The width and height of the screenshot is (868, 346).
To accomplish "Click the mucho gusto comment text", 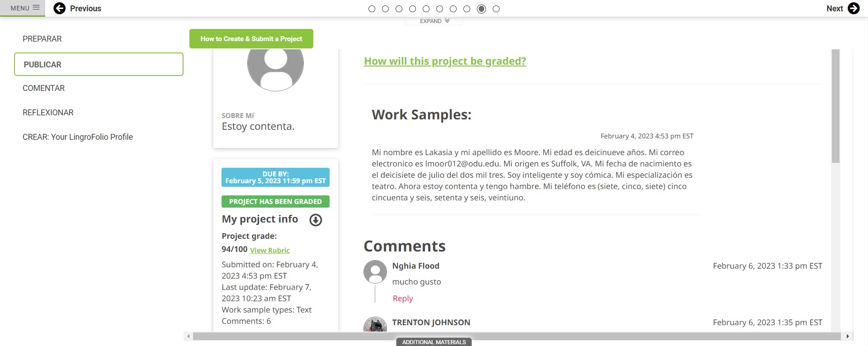I will [x=416, y=282].
